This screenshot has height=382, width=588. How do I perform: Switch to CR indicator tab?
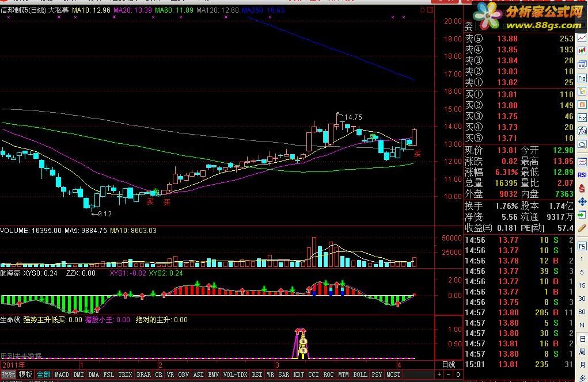(158, 375)
